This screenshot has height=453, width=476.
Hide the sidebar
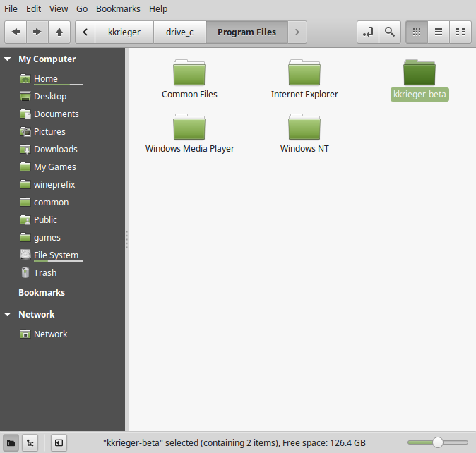59,442
